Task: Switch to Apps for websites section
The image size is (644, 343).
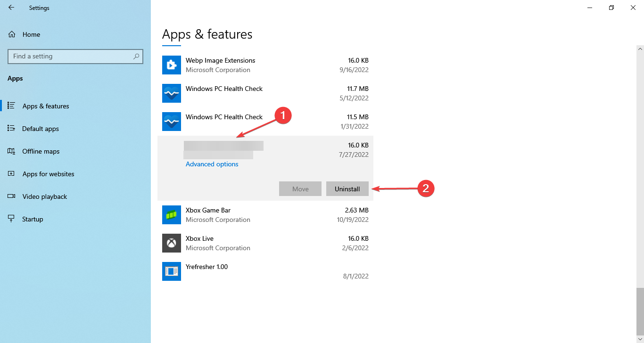Action: (48, 174)
